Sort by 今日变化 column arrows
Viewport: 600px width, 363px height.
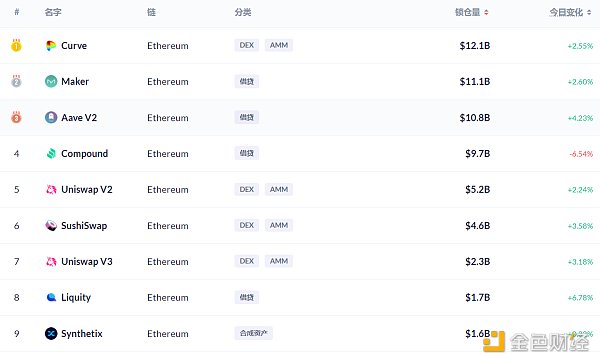coord(589,12)
